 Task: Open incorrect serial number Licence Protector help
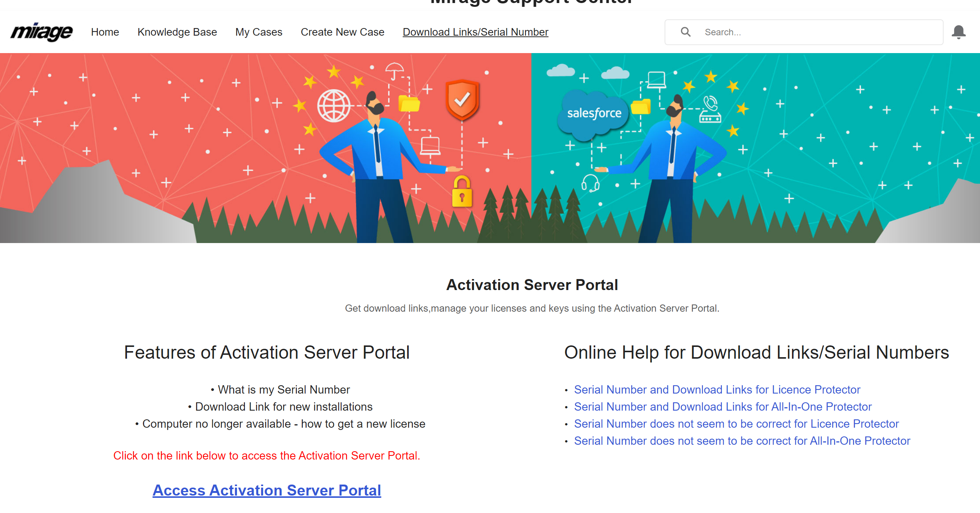click(x=736, y=424)
